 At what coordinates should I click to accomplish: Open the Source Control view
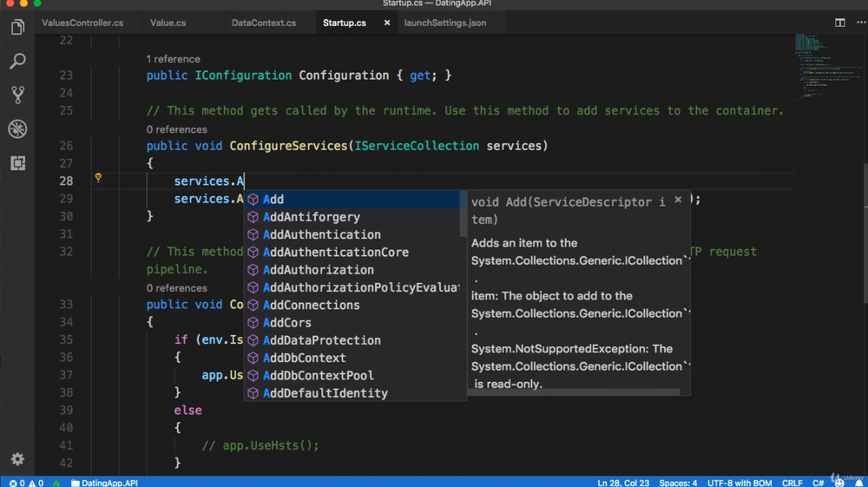17,95
